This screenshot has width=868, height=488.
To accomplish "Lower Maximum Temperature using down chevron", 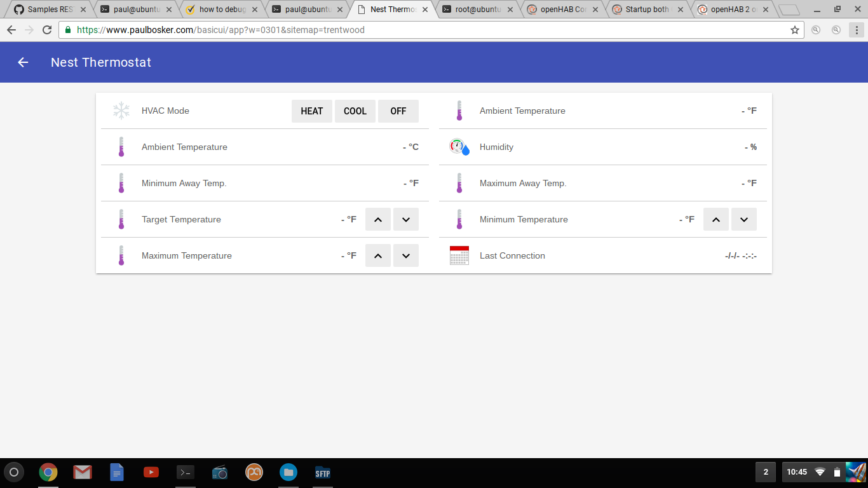I will tap(405, 256).
